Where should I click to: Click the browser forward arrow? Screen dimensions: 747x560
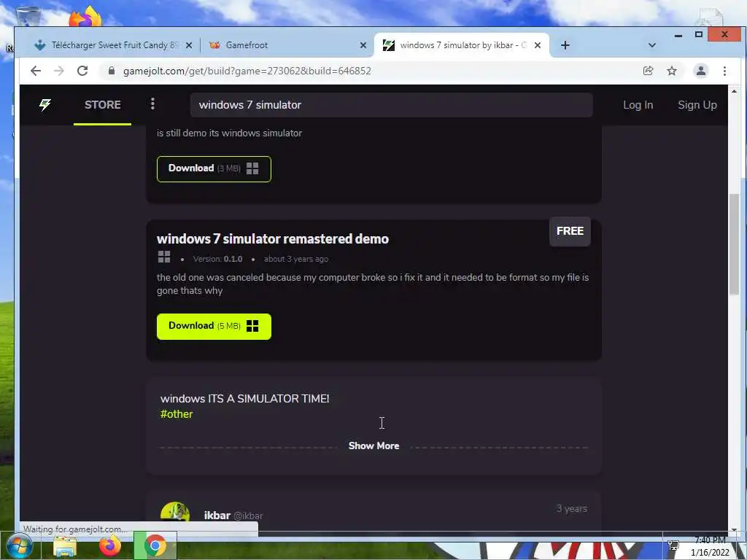(58, 71)
